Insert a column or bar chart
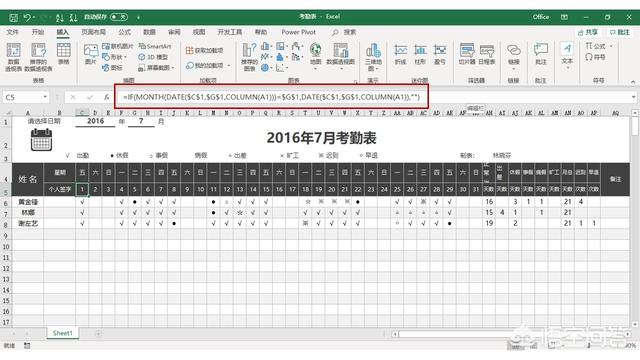640x360 pixels. pos(266,46)
